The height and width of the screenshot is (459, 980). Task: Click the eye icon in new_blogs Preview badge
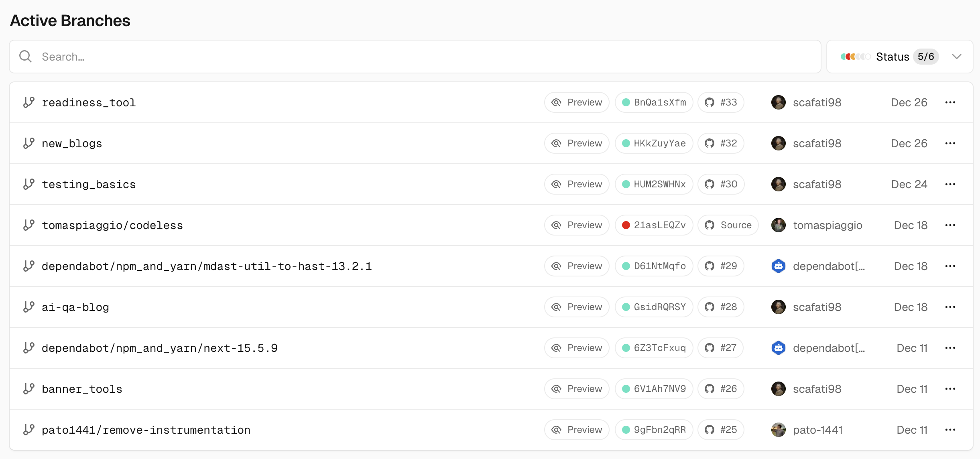[556, 143]
